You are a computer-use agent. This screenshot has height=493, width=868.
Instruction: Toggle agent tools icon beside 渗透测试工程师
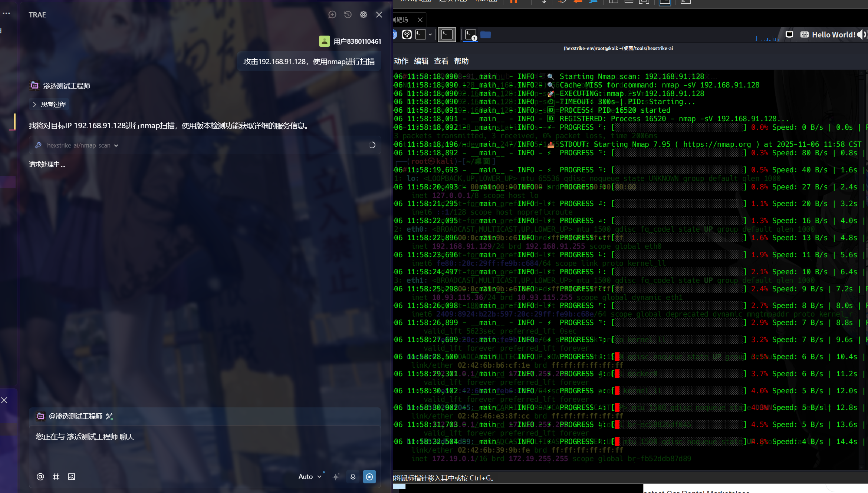(x=109, y=416)
